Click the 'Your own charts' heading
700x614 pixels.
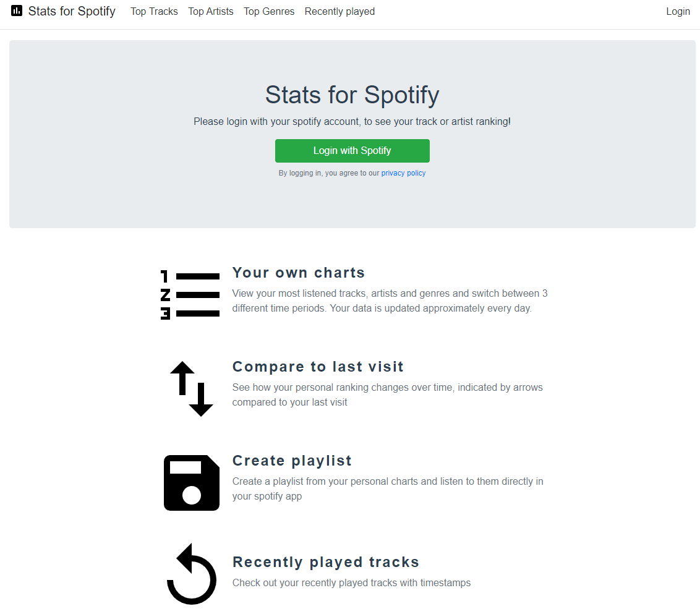(299, 272)
